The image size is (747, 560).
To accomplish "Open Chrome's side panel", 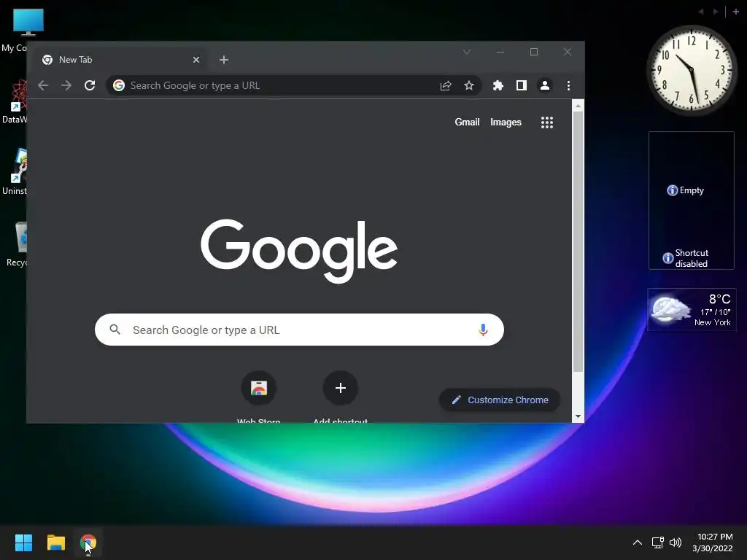I will (x=521, y=85).
